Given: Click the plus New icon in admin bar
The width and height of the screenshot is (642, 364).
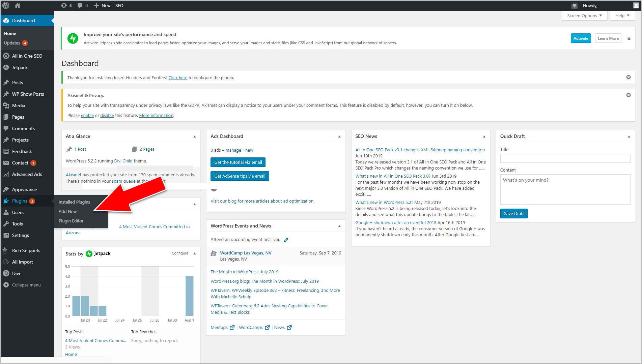Looking at the screenshot, I should click(96, 5).
